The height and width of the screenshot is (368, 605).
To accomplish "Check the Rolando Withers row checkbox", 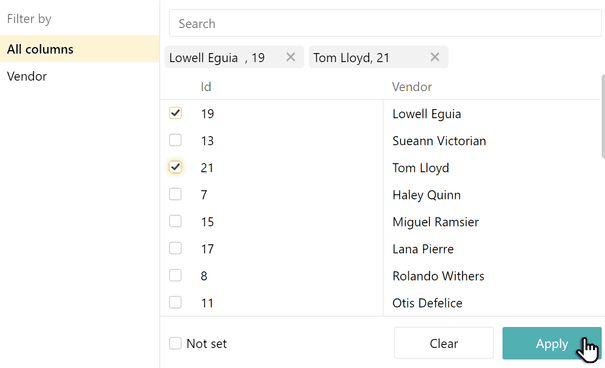I will 175,275.
